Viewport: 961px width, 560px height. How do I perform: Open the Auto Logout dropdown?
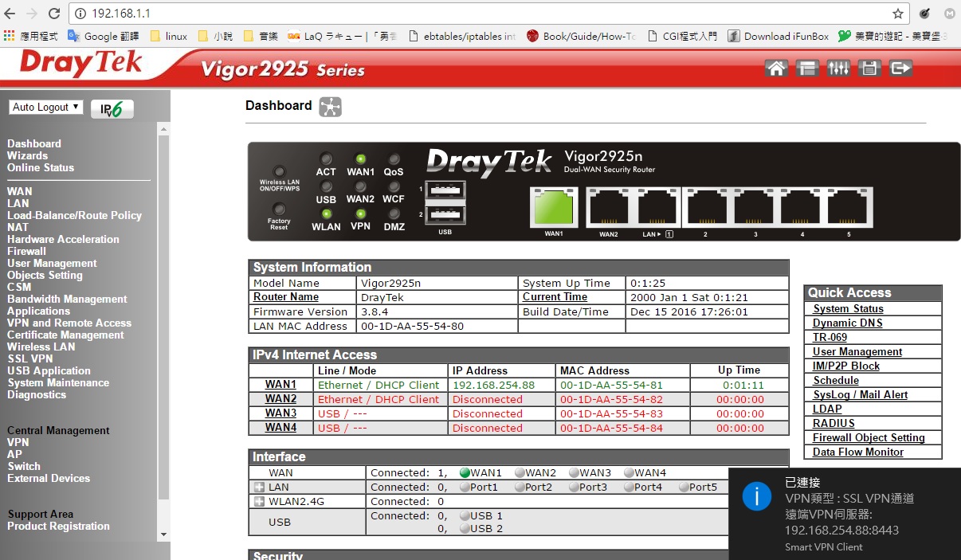46,107
